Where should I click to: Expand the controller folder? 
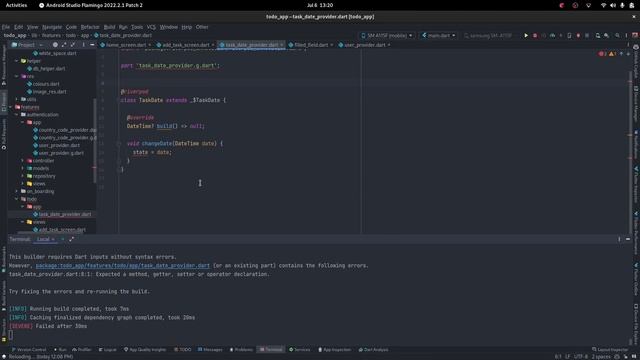pyautogui.click(x=22, y=161)
